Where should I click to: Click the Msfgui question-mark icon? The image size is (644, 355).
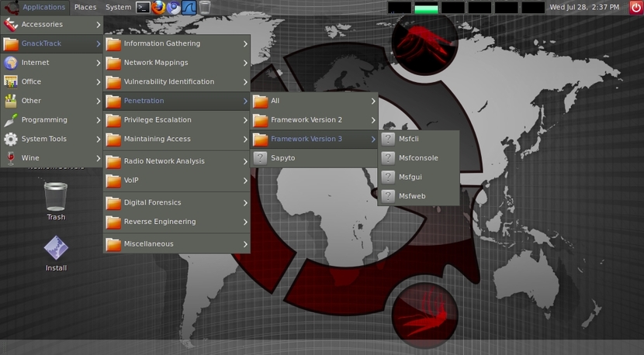[388, 177]
